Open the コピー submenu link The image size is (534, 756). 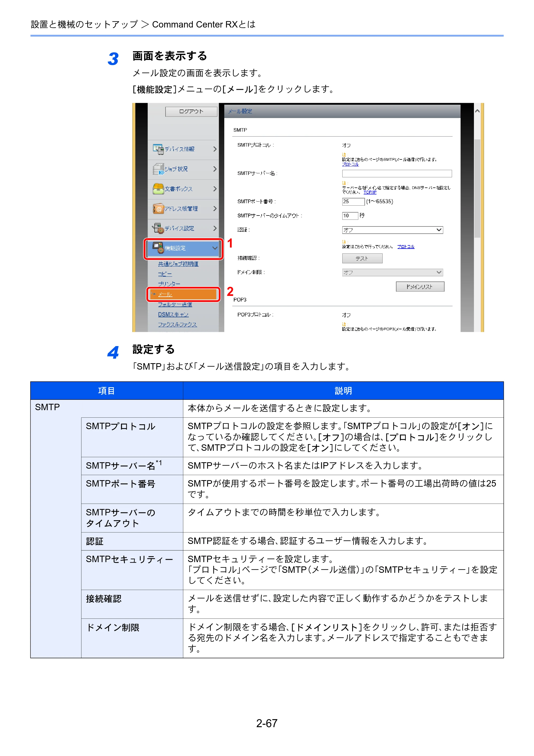(165, 274)
